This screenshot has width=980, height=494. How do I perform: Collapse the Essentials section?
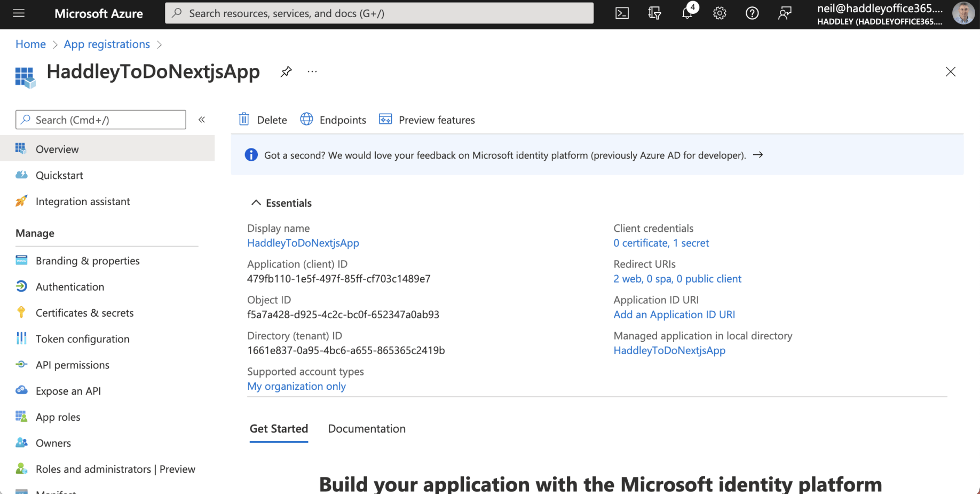pos(256,203)
